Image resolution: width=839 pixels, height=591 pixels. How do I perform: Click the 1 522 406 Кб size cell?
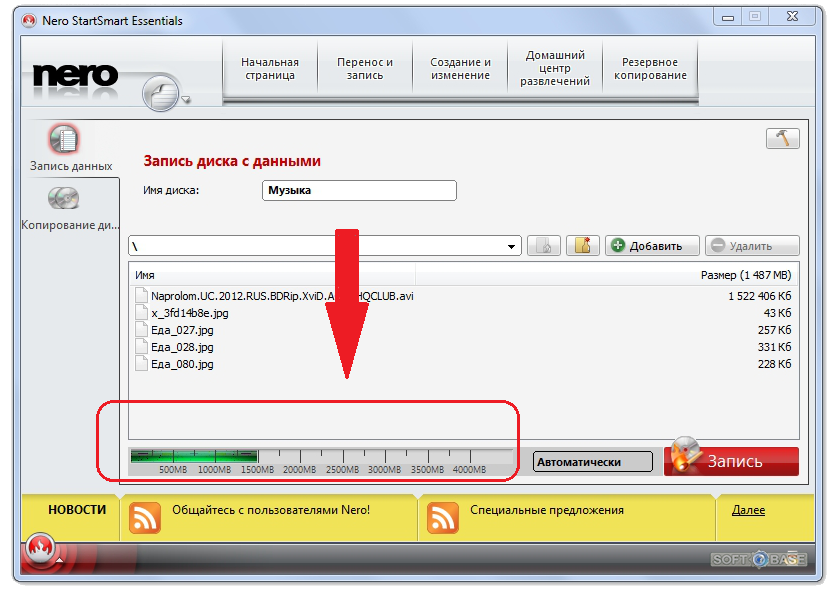[759, 296]
